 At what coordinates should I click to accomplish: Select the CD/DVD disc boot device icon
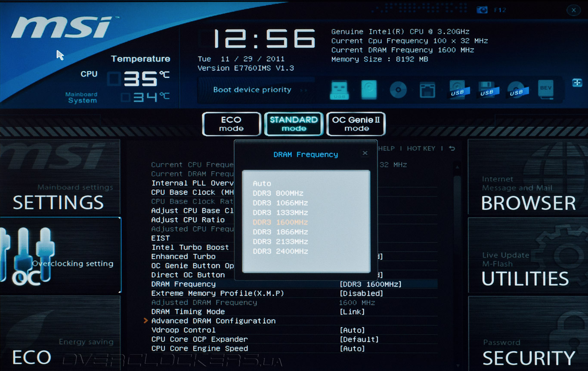click(x=398, y=90)
